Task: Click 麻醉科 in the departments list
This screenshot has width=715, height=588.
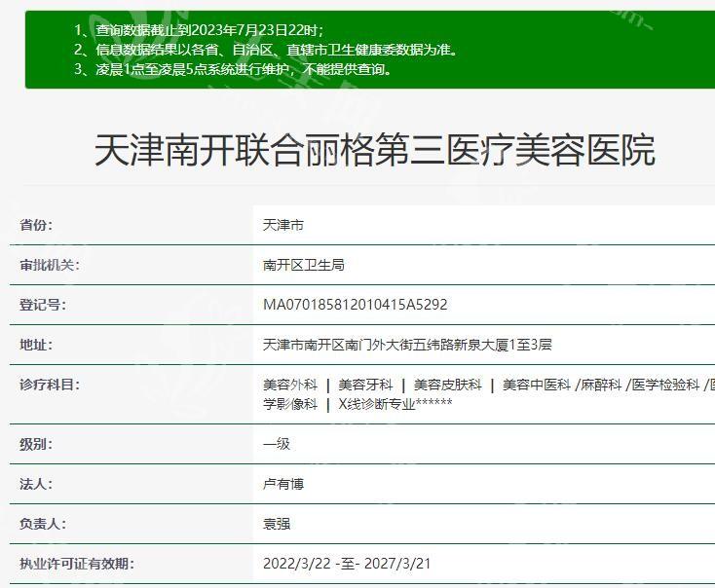Action: tap(601, 386)
